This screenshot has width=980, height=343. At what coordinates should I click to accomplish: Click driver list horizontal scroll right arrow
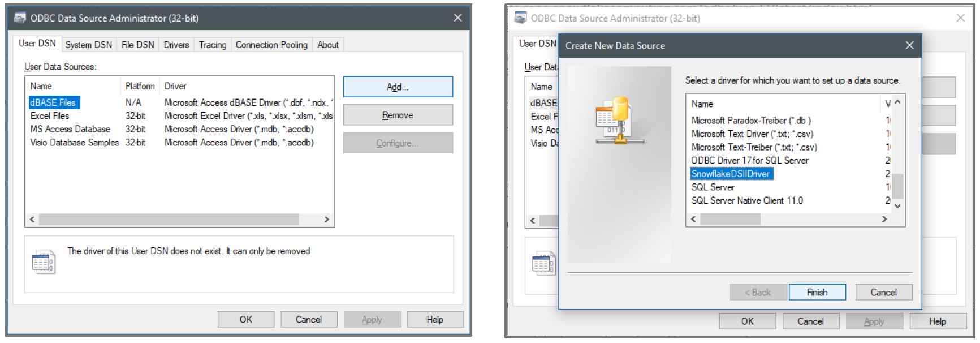click(884, 219)
